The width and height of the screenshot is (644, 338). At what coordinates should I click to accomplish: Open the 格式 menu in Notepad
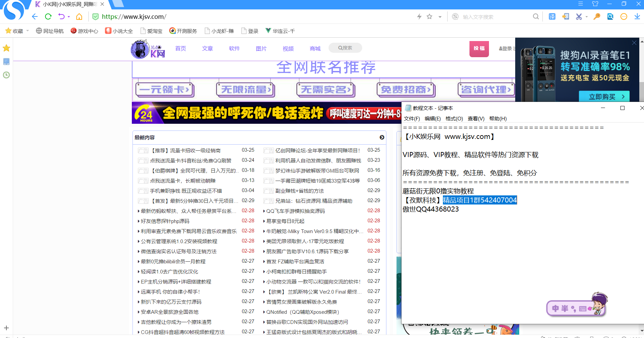tap(454, 118)
